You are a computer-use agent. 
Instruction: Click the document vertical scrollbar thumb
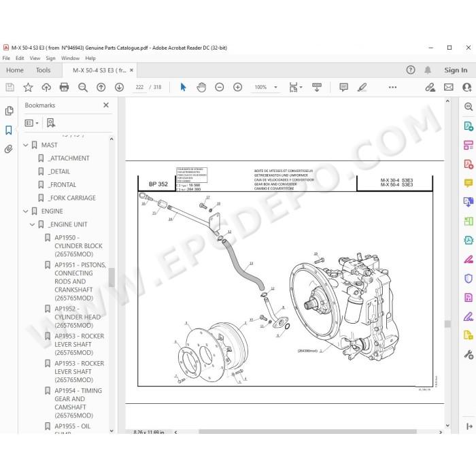pyautogui.click(x=447, y=324)
